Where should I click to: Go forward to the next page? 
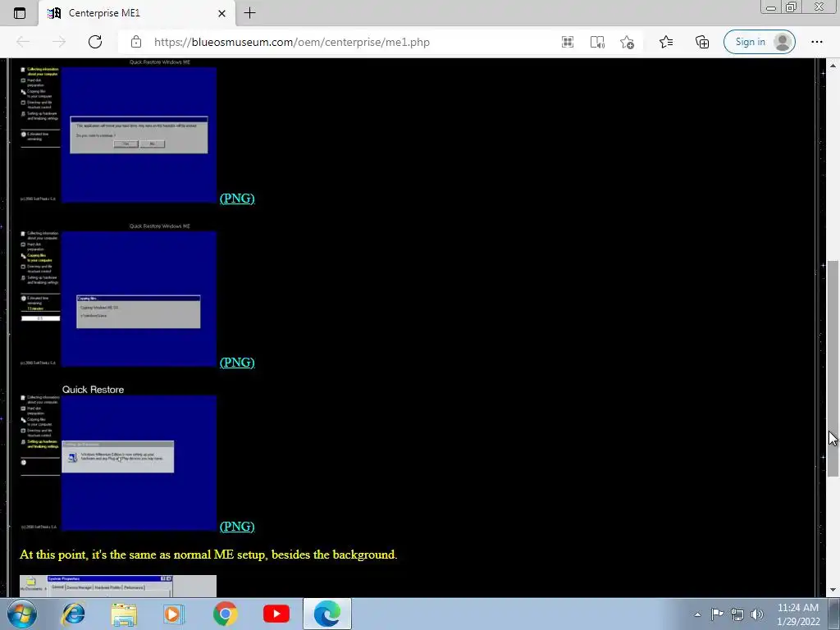59,42
